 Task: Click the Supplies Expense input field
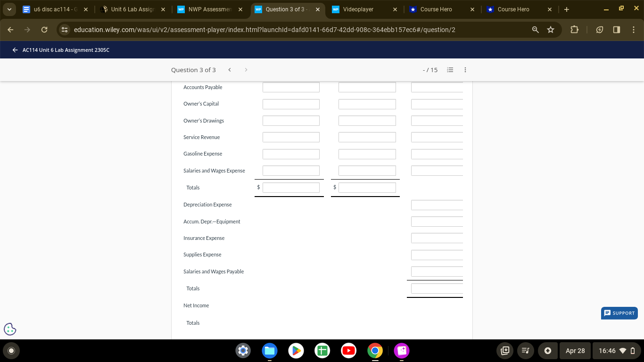(x=437, y=255)
